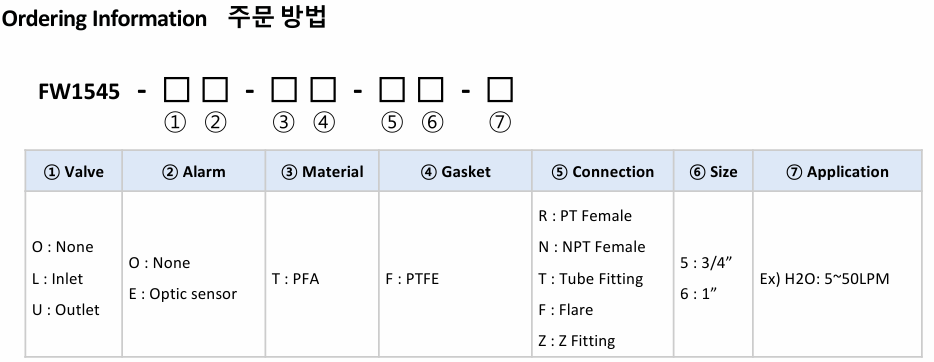Viewport: 934px width, 362px height.
Task: Click the Connection column header
Action: coord(603,171)
